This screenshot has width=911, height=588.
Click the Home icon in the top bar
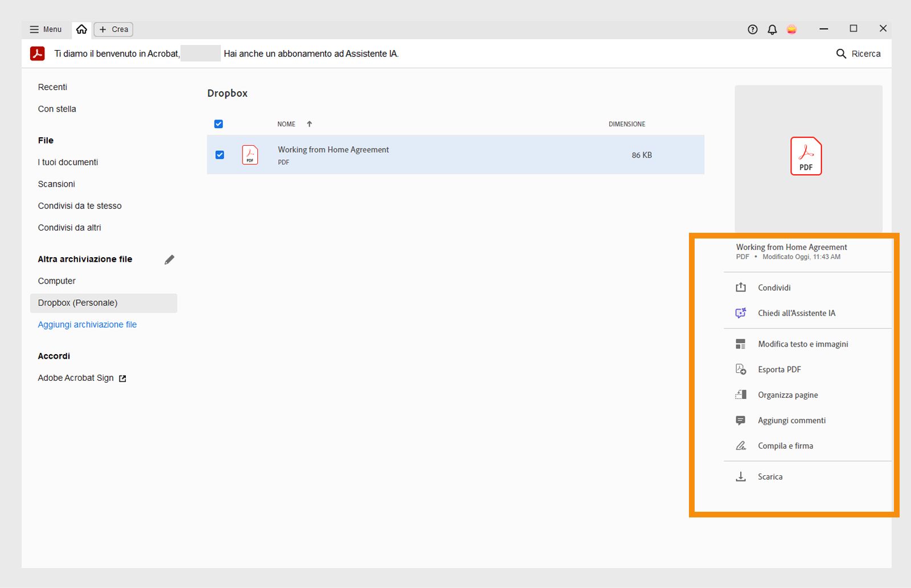pos(82,29)
